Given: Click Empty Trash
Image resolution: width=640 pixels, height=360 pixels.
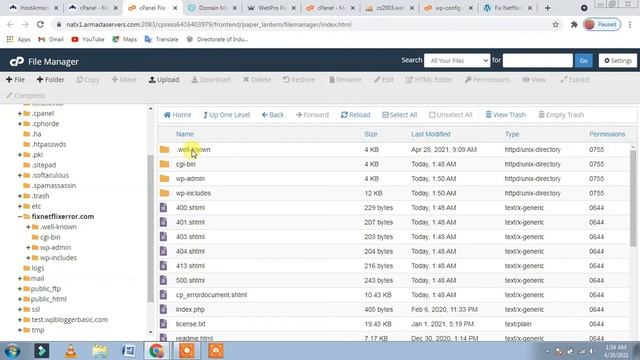Looking at the screenshot, I should click(x=561, y=115).
